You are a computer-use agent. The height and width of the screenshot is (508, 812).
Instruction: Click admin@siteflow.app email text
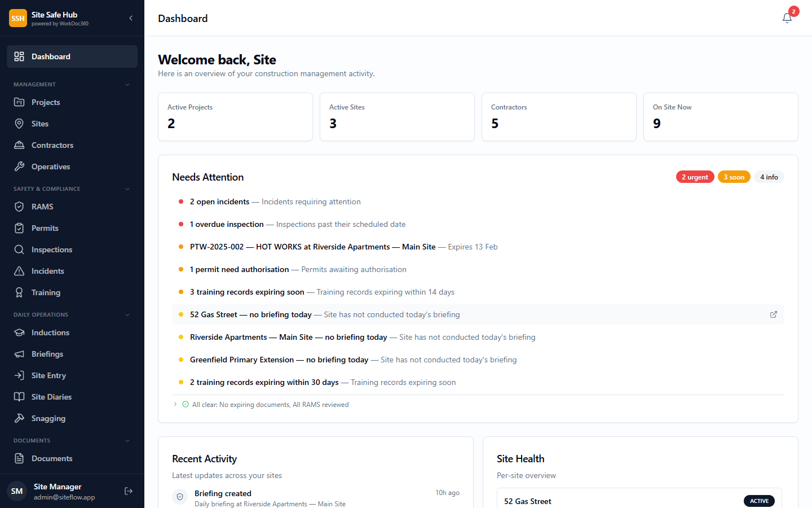pyautogui.click(x=64, y=497)
